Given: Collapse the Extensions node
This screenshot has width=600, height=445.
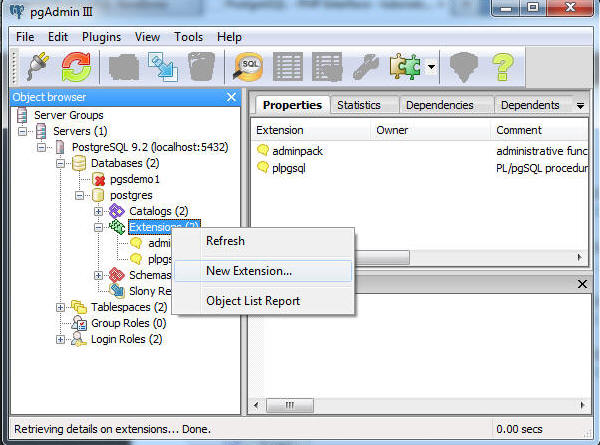Looking at the screenshot, I should click(99, 227).
